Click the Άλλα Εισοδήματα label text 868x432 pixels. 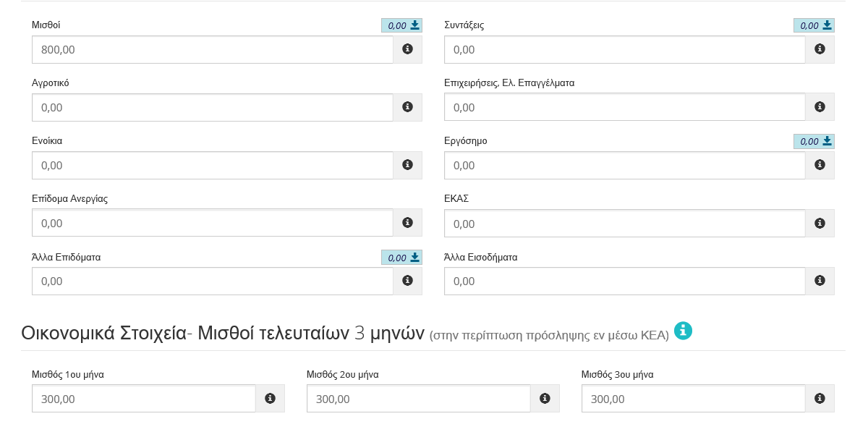pos(481,257)
